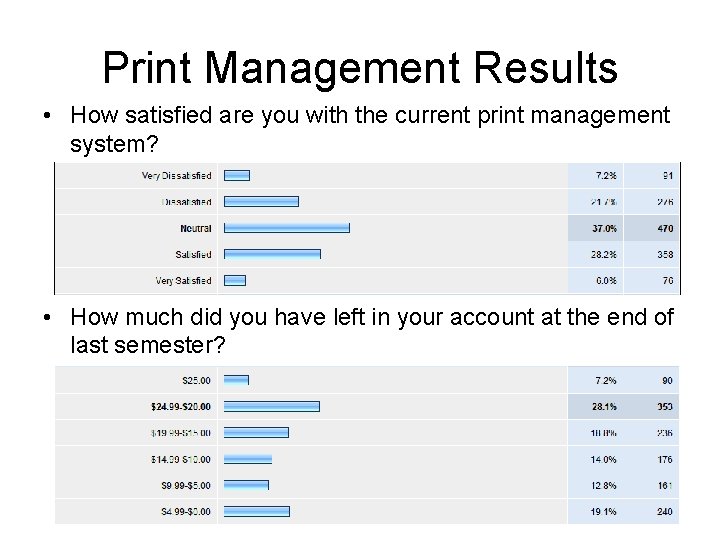Click the $14.99-$10.00 row label

tap(181, 459)
